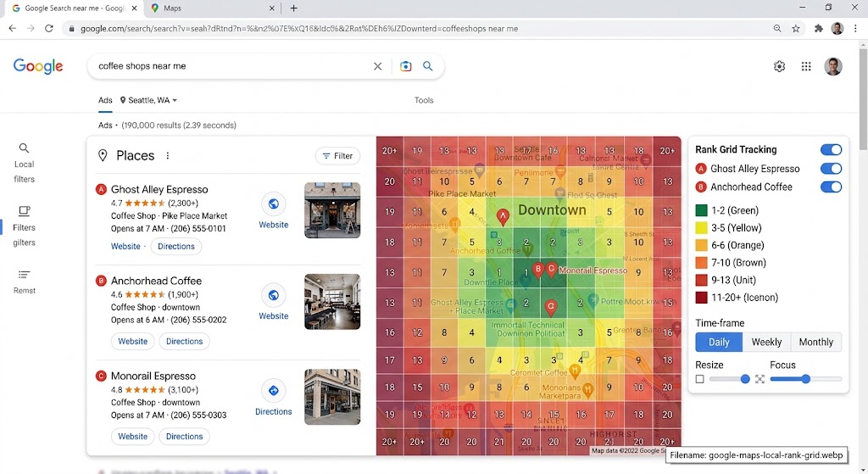Click the Resize slider handle
The width and height of the screenshot is (868, 474).
click(745, 379)
